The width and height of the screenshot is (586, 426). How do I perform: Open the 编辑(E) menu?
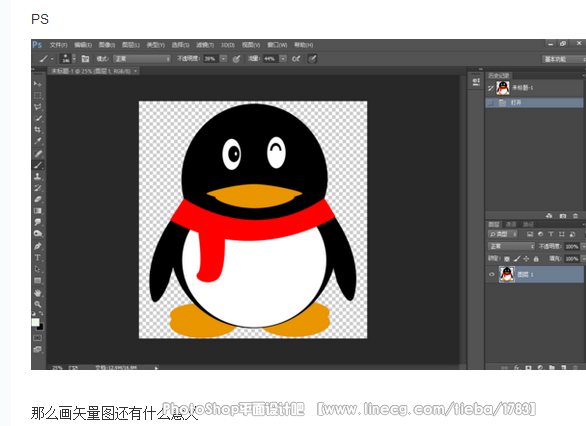pyautogui.click(x=83, y=45)
